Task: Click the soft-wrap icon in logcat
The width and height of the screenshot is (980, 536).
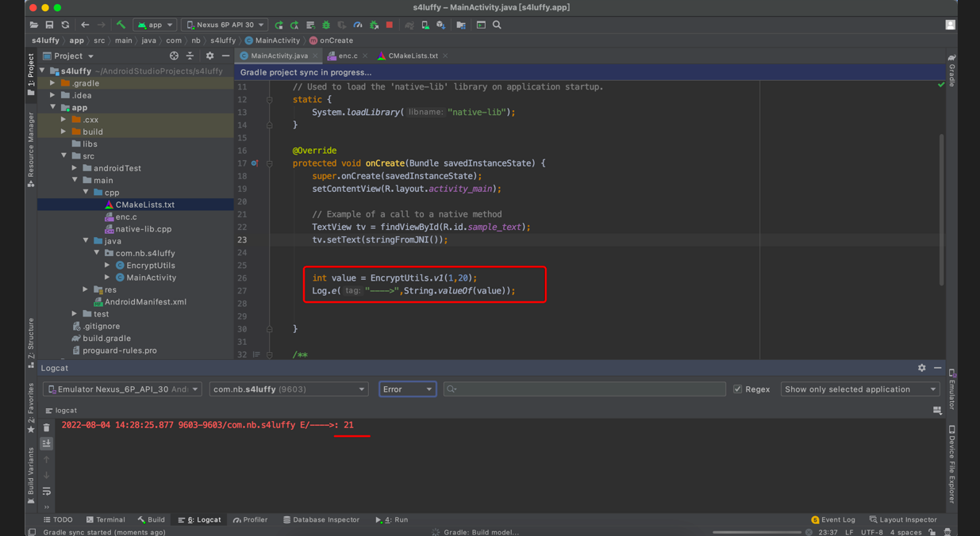Action: pos(47,492)
